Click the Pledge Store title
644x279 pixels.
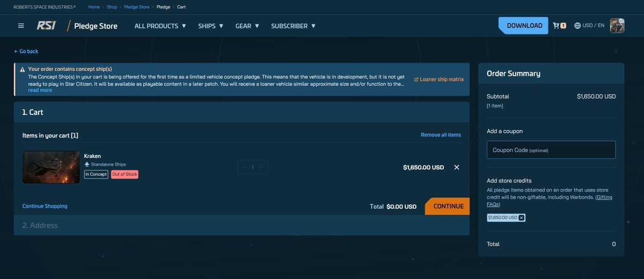(96, 26)
